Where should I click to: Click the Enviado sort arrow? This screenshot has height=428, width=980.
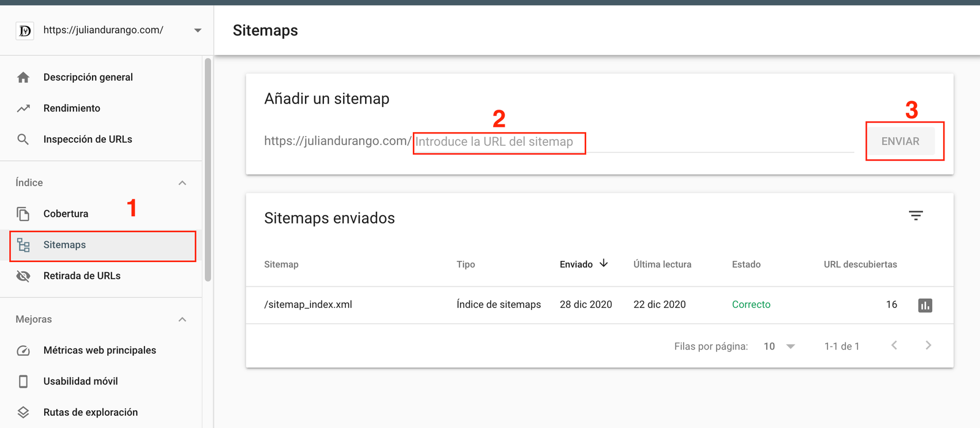click(604, 263)
